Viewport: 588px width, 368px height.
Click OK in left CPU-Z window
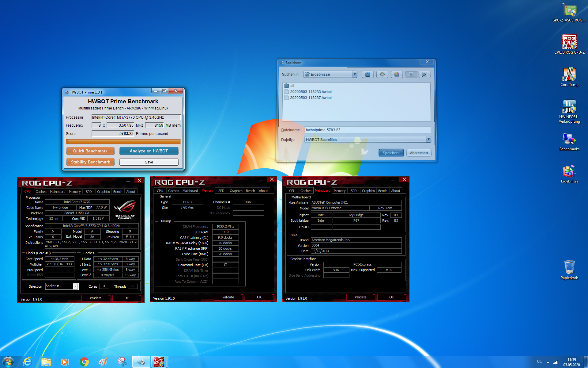(126, 298)
